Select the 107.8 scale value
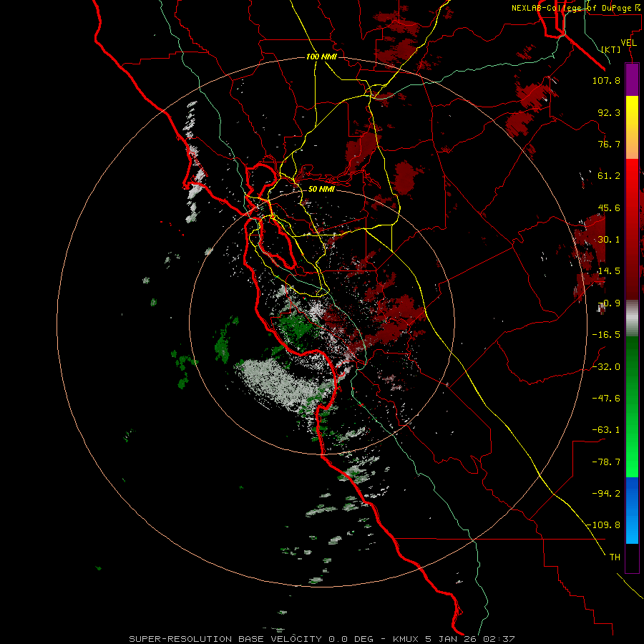 coord(606,80)
